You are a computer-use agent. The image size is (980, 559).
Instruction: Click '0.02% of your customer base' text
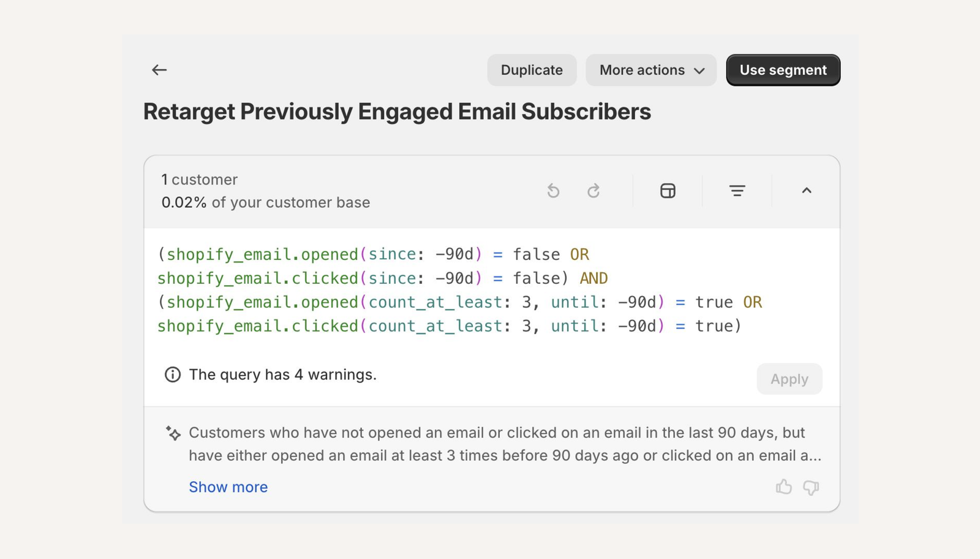click(265, 202)
